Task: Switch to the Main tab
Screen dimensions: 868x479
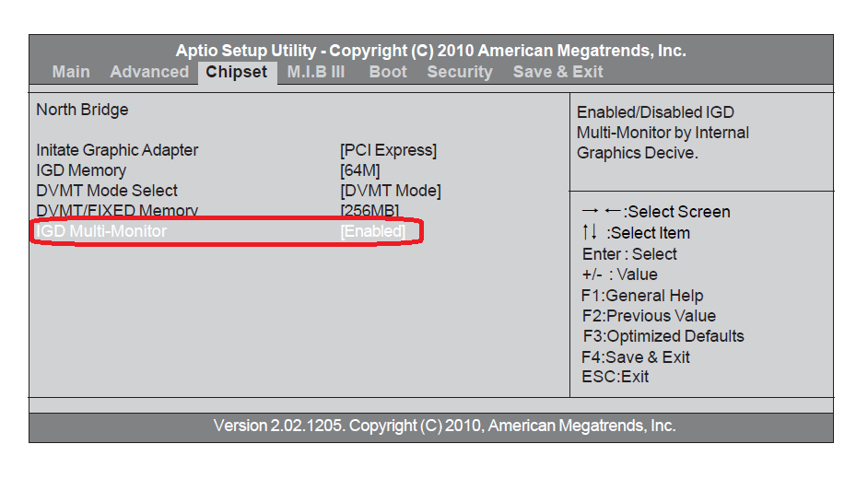Action: tap(71, 72)
